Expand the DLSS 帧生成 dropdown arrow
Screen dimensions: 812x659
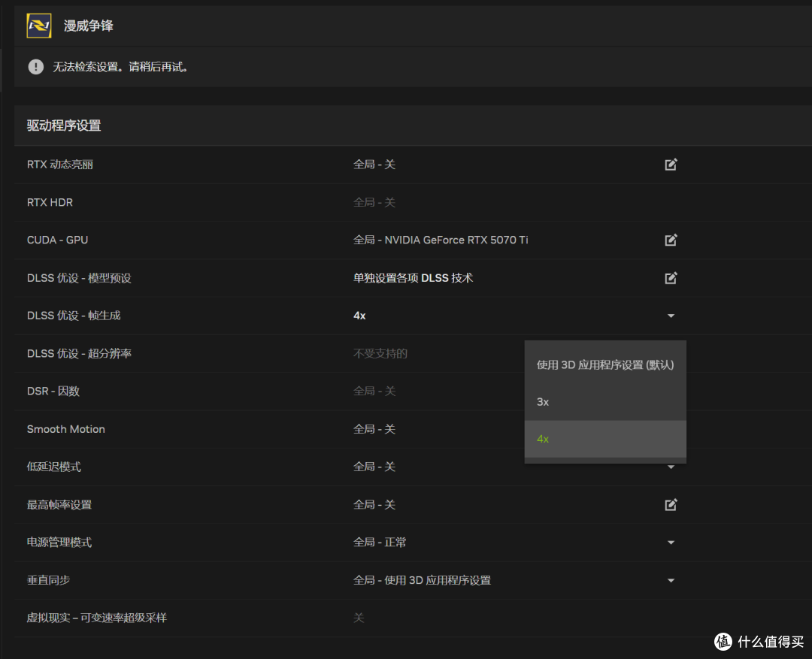(671, 316)
